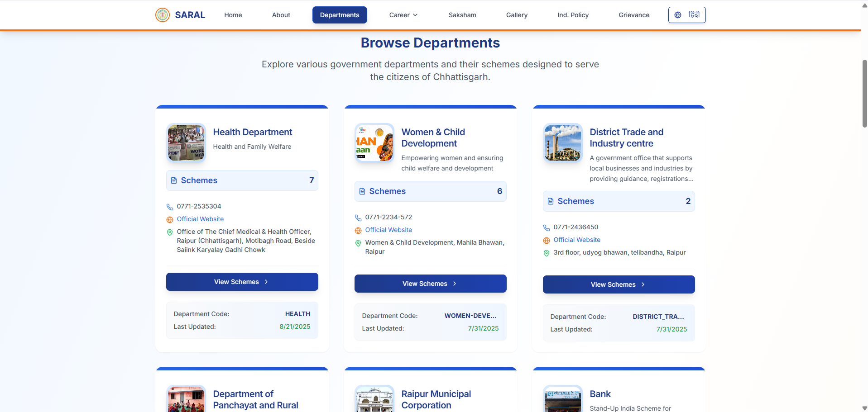Viewport: 868px width, 412px height.
Task: Click last updated date 8/21/2025
Action: (295, 327)
